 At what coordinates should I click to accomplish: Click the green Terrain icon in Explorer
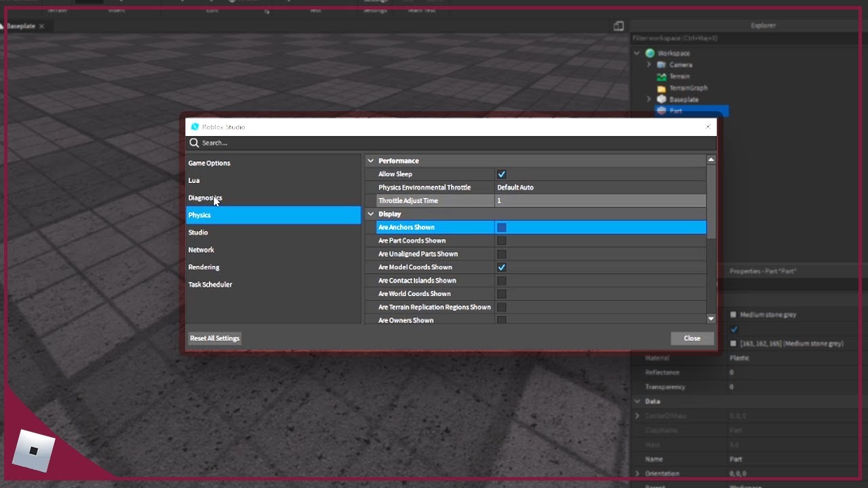662,77
